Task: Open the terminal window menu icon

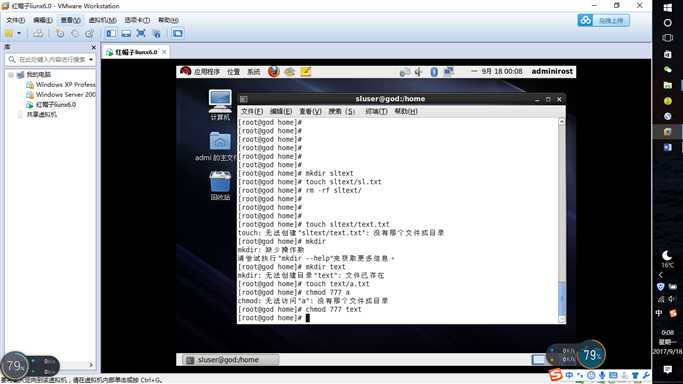Action: pos(244,99)
